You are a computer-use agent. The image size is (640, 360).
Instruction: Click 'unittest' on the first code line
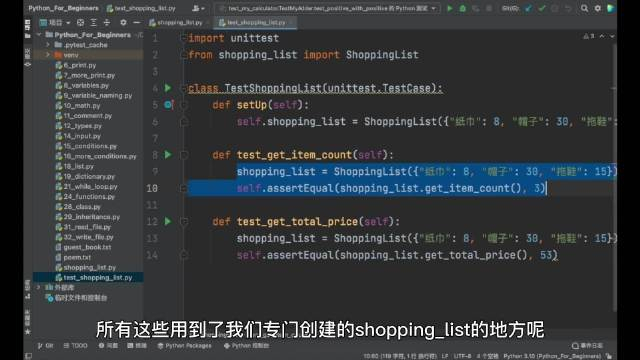255,38
